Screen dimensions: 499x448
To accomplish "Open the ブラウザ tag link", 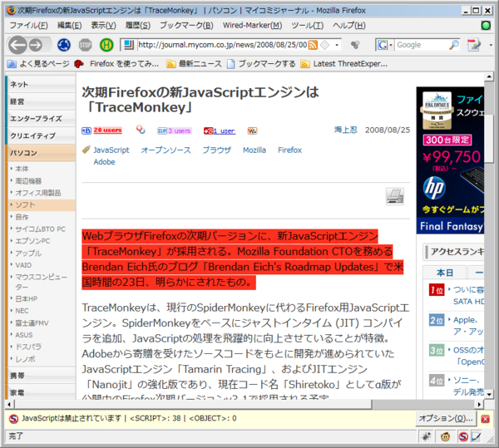I will 217,150.
